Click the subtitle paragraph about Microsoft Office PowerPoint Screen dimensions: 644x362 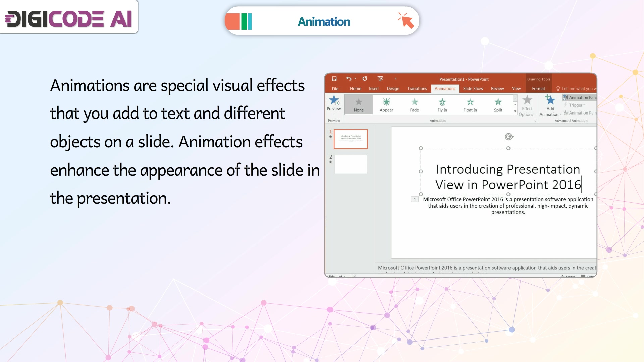tap(508, 206)
